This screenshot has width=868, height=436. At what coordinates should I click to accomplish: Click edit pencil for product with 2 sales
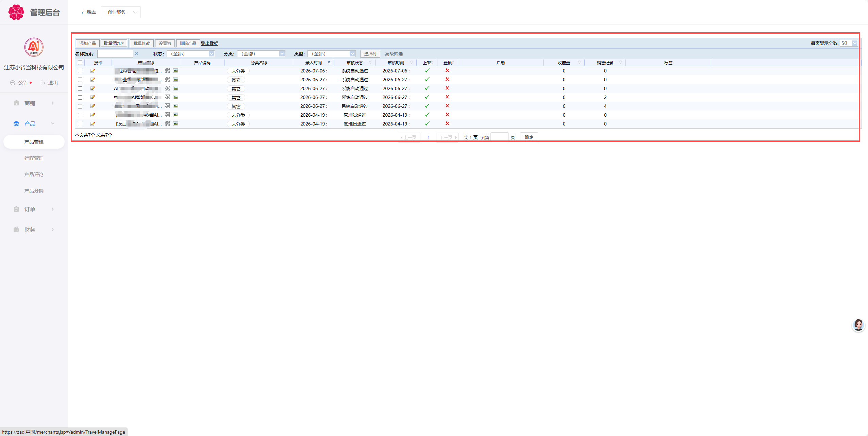pos(93,97)
